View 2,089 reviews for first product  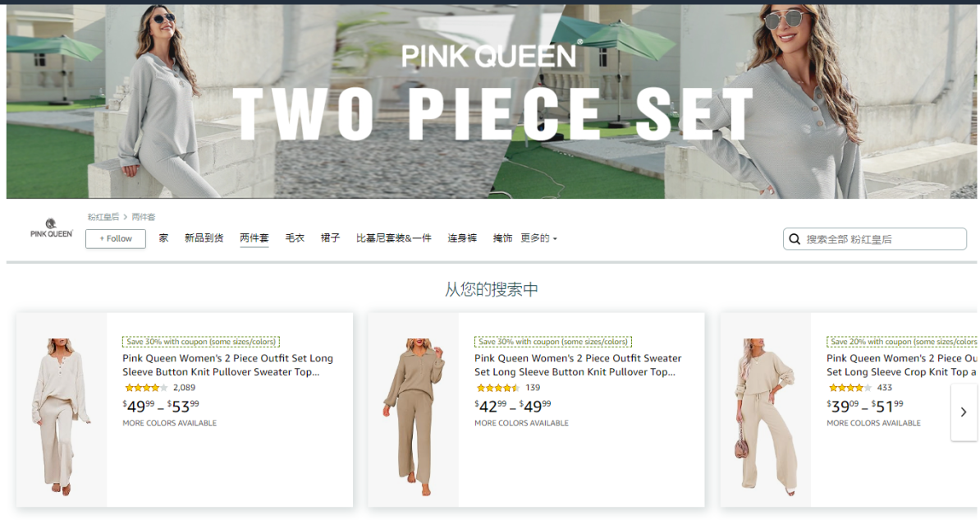(x=185, y=388)
